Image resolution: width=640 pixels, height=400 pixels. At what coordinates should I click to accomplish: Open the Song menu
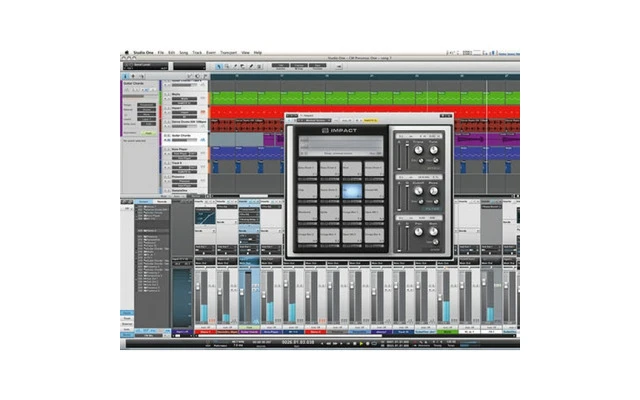[x=184, y=53]
